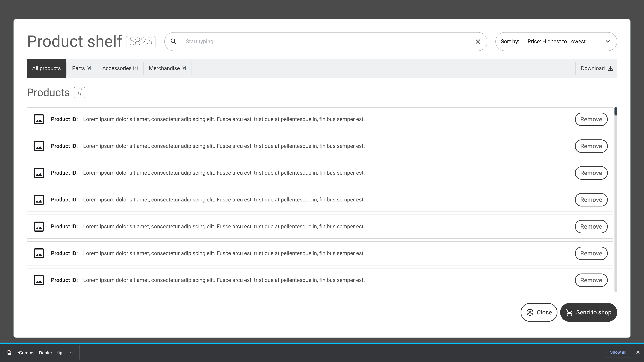This screenshot has height=362, width=644.
Task: Remove the second product in list
Action: [591, 146]
